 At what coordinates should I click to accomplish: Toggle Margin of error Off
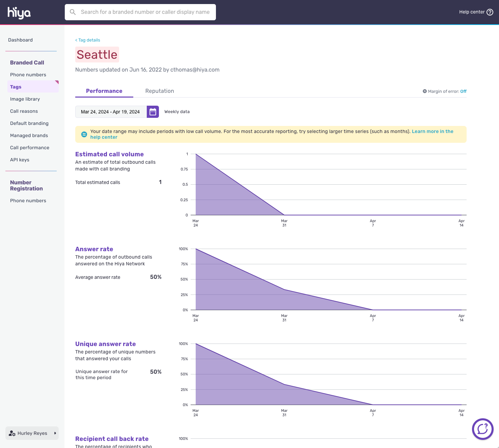click(x=463, y=91)
